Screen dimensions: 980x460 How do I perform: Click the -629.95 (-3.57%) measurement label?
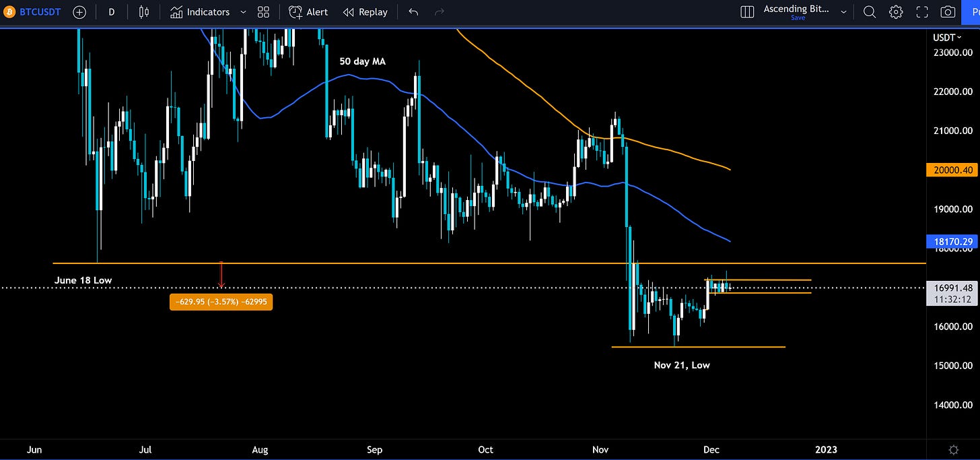[x=221, y=302]
